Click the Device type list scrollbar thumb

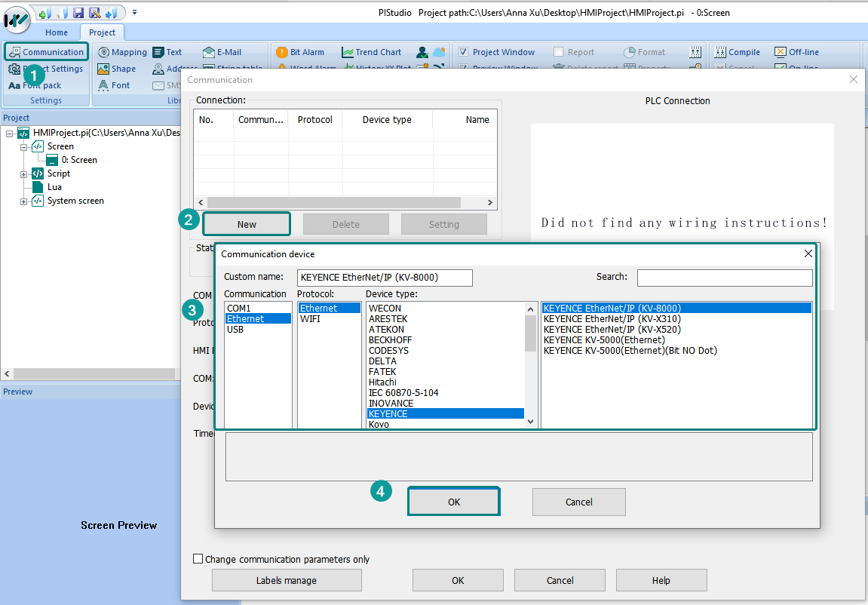(x=530, y=333)
